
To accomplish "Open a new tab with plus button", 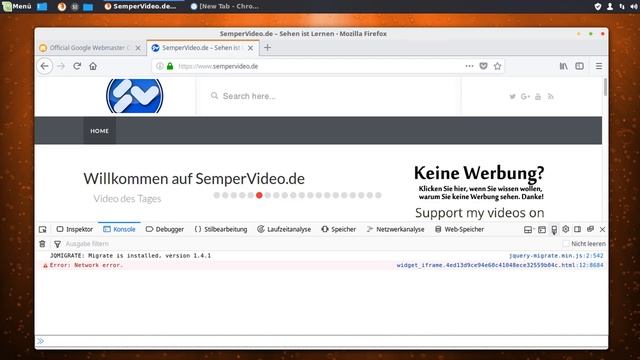I will [x=267, y=48].
